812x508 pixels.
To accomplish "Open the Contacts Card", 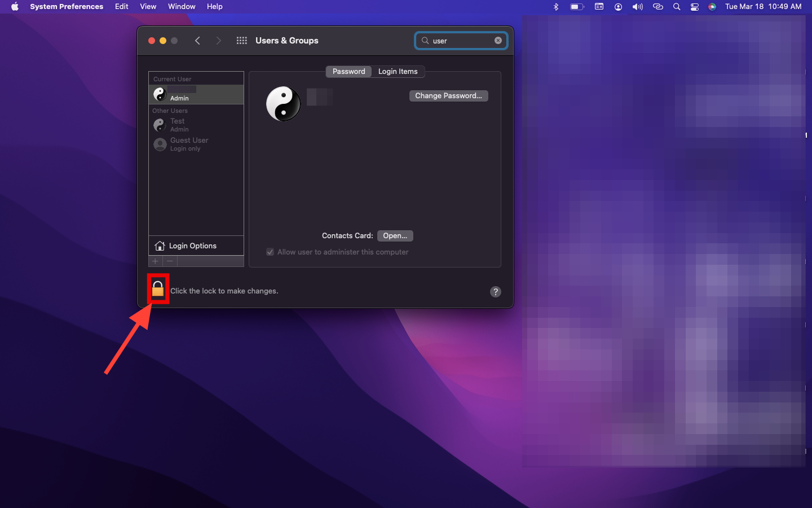I will (x=395, y=236).
